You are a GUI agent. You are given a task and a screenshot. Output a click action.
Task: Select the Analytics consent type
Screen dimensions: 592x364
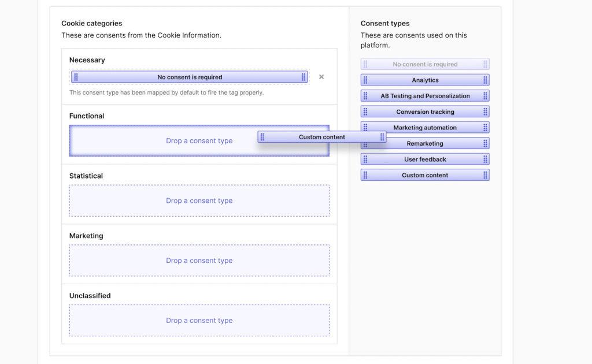425,80
